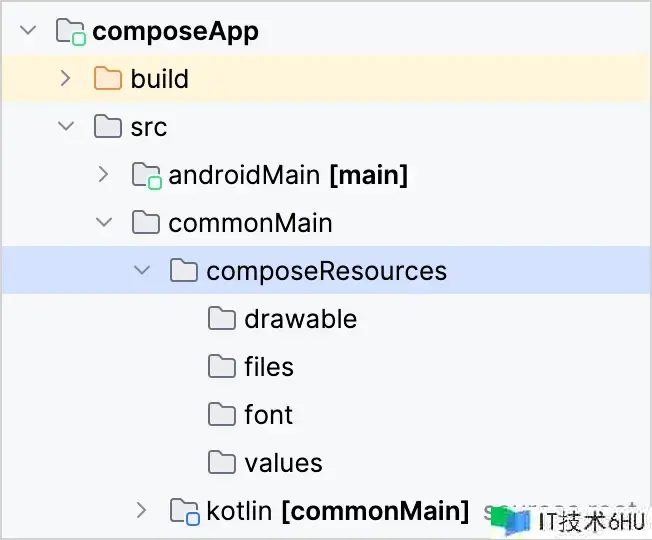Expand the build folder chevron
Viewport: 652px width, 540px height.
pyautogui.click(x=66, y=79)
